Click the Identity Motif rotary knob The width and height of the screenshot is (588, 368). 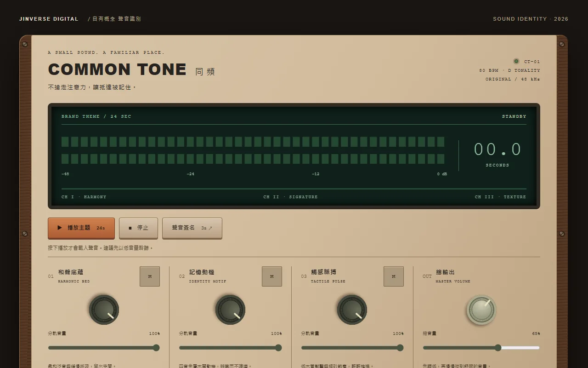coord(230,310)
